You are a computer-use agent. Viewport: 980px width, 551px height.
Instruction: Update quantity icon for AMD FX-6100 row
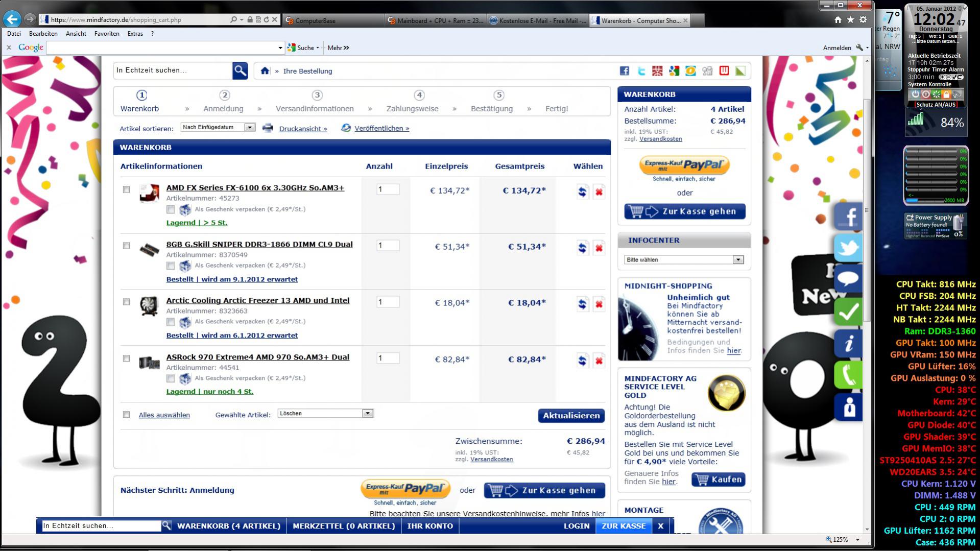[582, 192]
